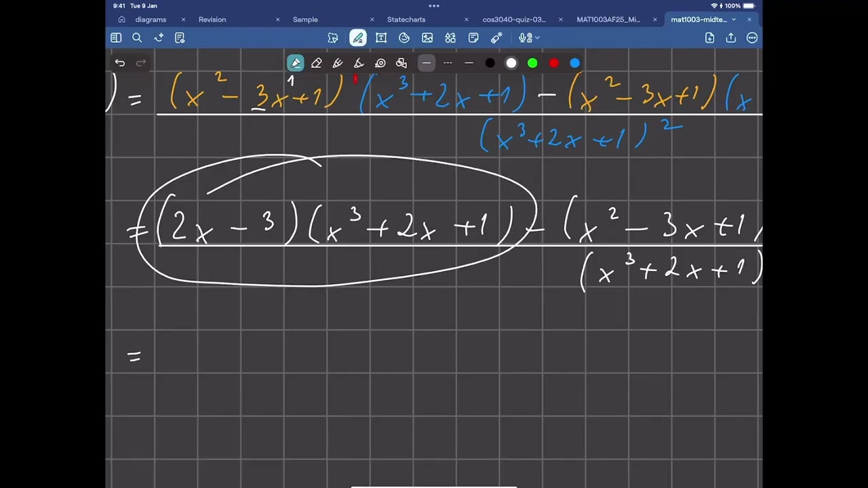Screen dimensions: 868x488
Task: Open the more options ellipsis menu
Action: [752, 38]
